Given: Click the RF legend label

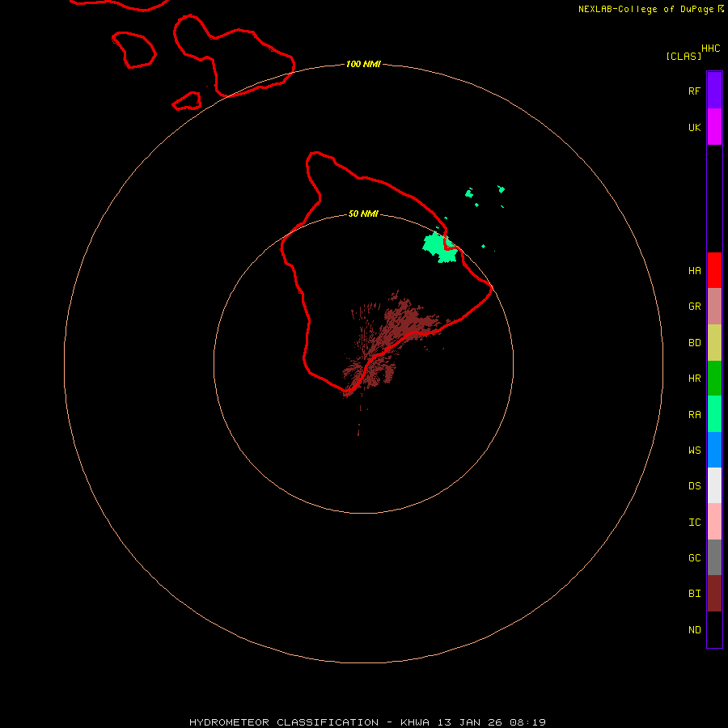Looking at the screenshot, I should 694,91.
